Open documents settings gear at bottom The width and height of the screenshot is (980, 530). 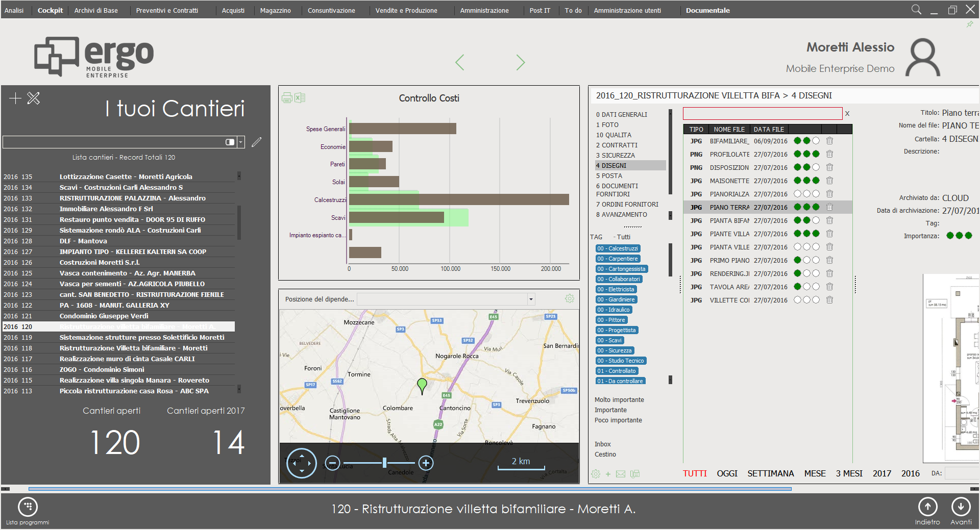[x=596, y=474]
